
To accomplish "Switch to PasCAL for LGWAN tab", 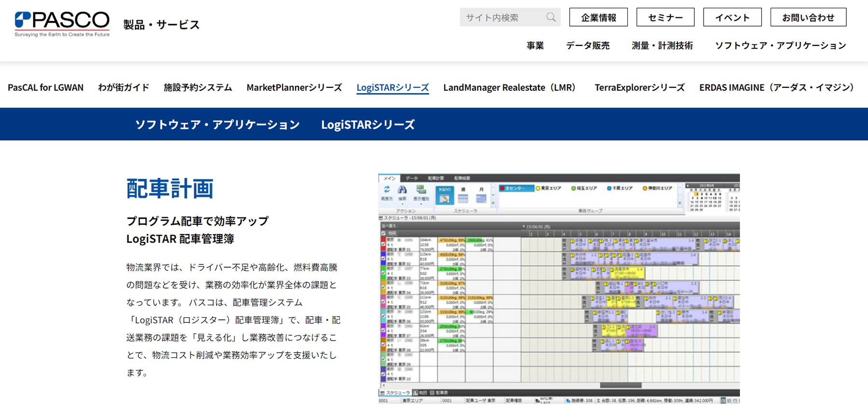I will click(46, 87).
